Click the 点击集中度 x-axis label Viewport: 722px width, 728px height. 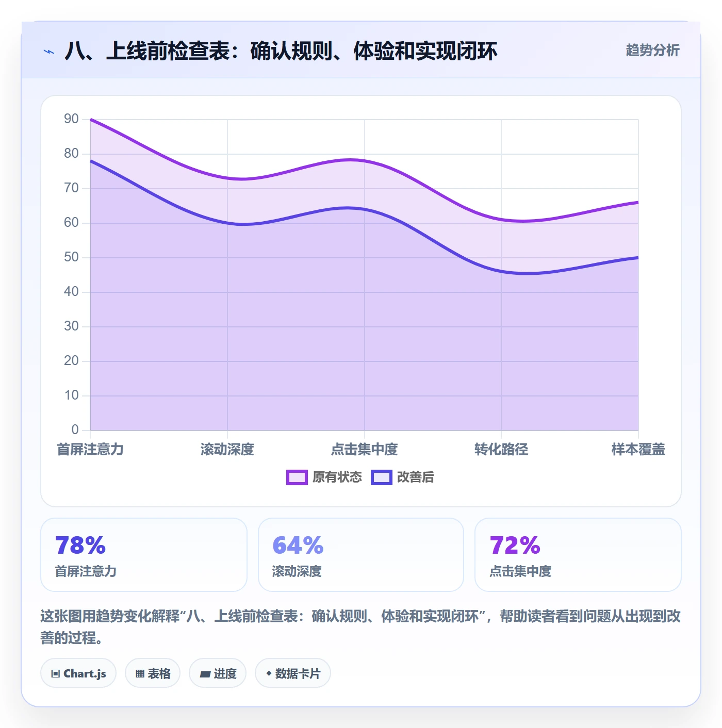click(365, 450)
